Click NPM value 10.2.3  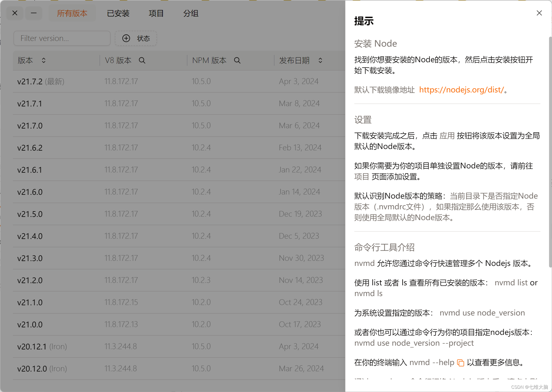[201, 280]
